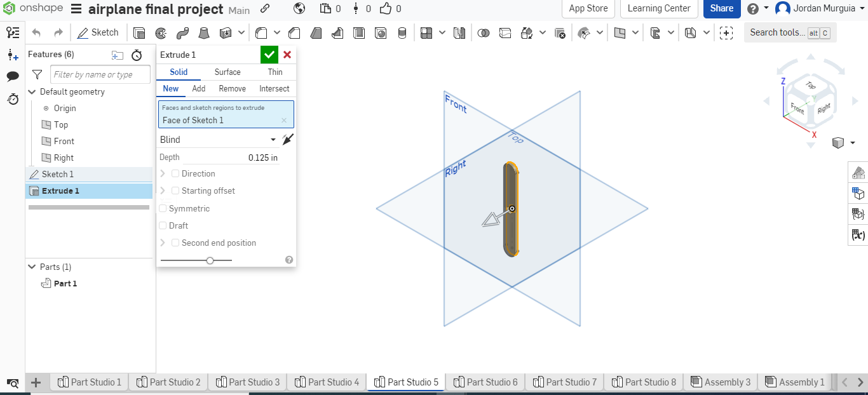Select the Rib tool

(x=337, y=32)
